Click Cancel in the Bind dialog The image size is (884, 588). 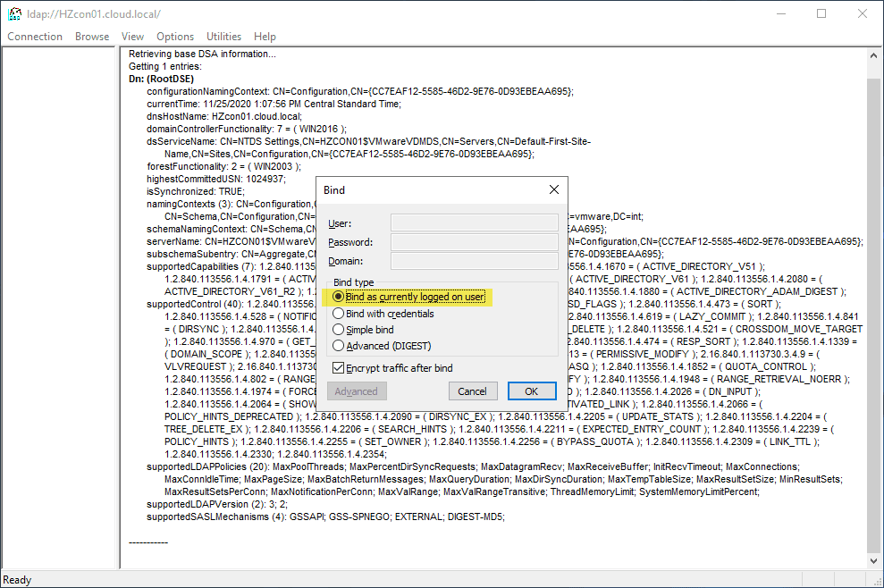(473, 391)
